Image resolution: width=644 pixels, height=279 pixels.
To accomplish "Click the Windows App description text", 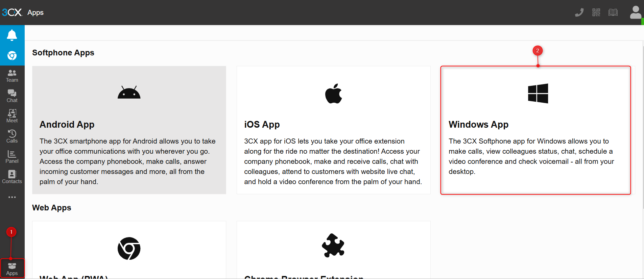I will click(x=531, y=156).
